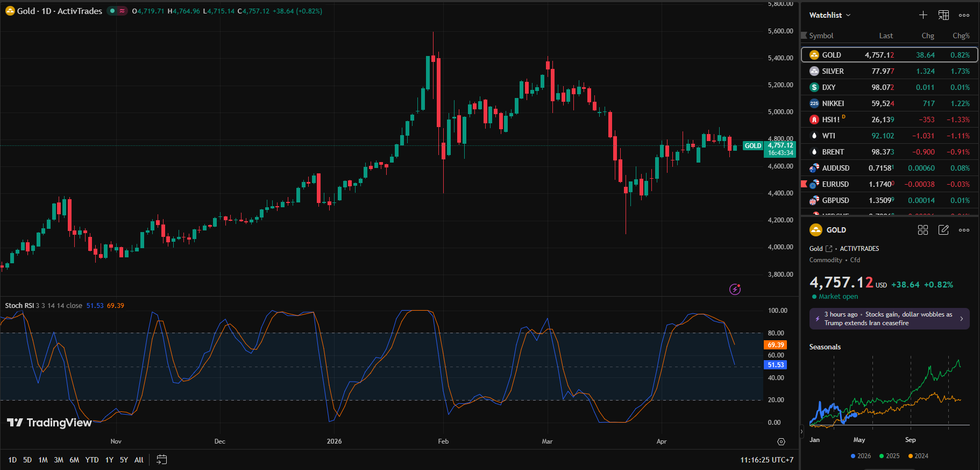Viewport: 980px width, 470px height.
Task: Select the 3M time range
Action: tap(59, 460)
